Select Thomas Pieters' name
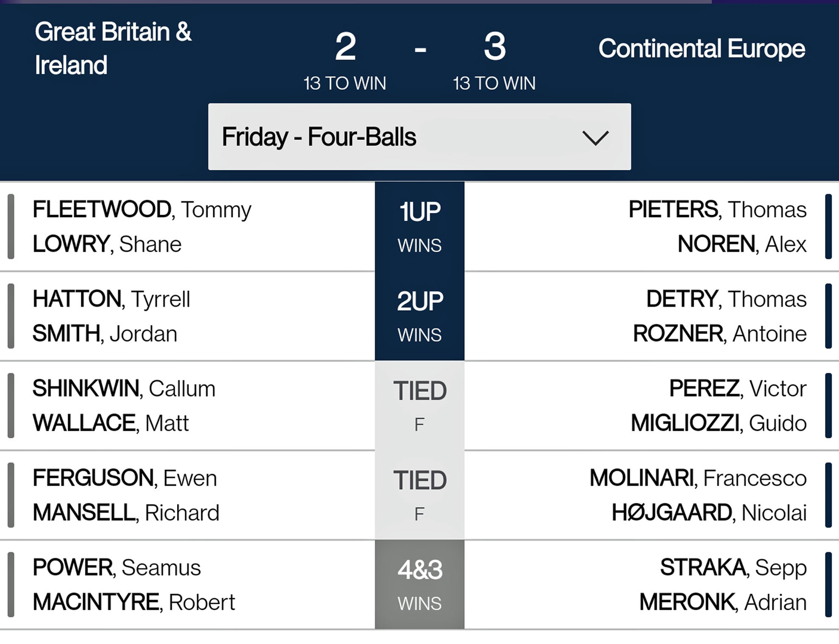Viewport: 839px width, 644px height. (717, 210)
